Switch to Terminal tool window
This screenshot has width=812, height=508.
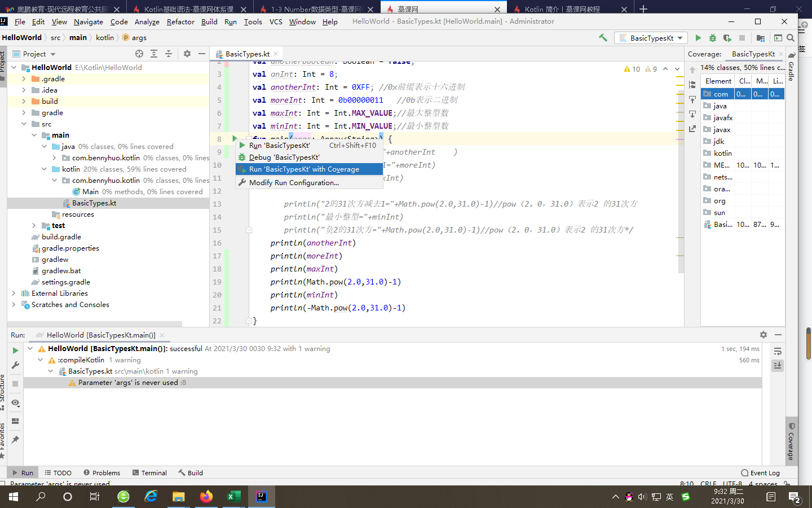[x=149, y=473]
